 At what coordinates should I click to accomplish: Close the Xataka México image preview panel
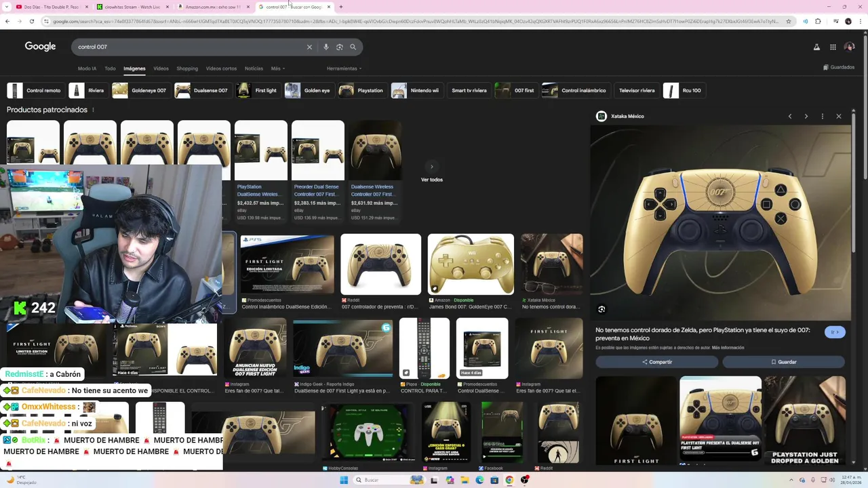(x=839, y=117)
